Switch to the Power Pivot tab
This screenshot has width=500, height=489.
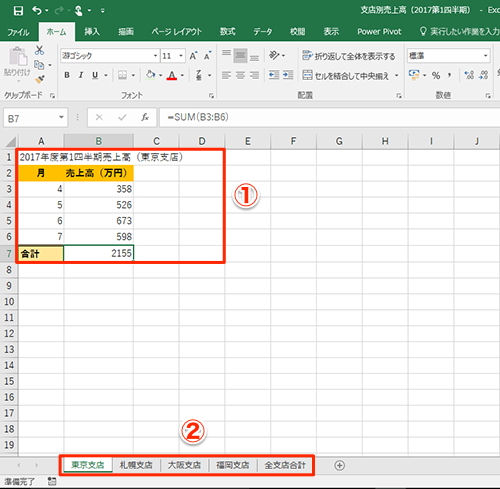[379, 32]
